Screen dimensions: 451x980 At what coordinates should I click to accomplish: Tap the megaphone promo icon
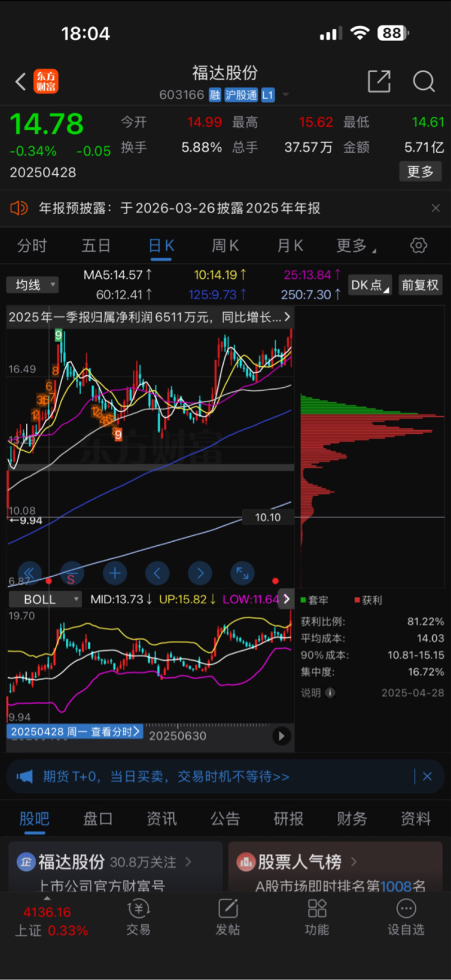(x=25, y=776)
